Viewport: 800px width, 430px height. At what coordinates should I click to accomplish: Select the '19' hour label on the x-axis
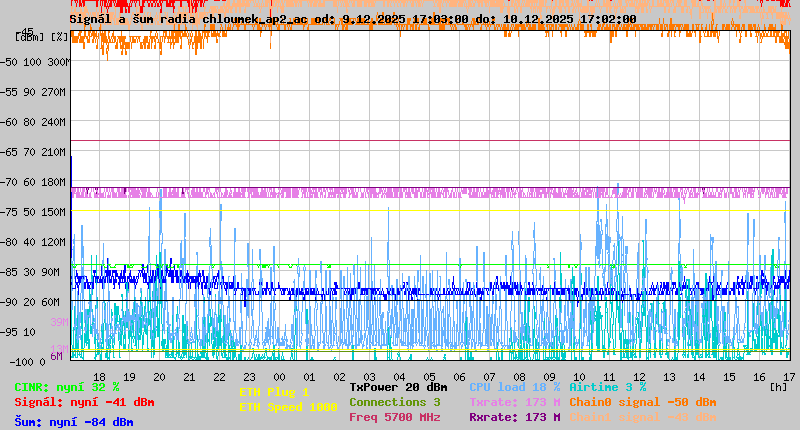130,377
